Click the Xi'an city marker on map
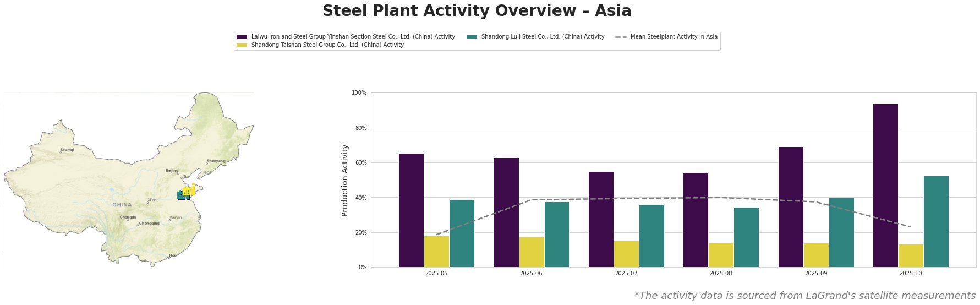Viewport: 980px width, 305px height. [147, 203]
